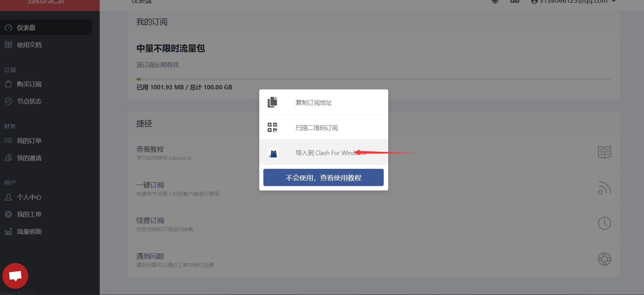644x295 pixels.
Task: Go to 节点状态 in the sidebar
Action: click(29, 101)
